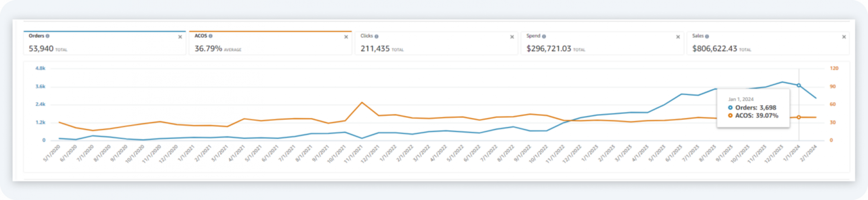This screenshot has height=200, width=868.
Task: Select the Sales metric card
Action: click(768, 43)
